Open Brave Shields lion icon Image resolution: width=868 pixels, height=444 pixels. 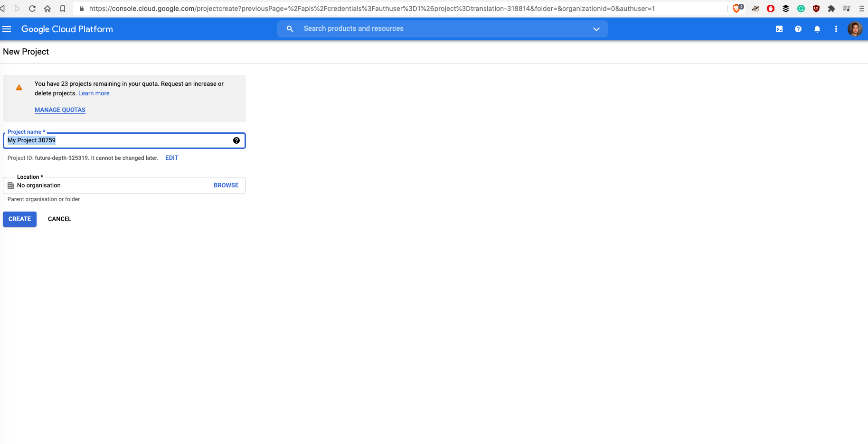(737, 9)
